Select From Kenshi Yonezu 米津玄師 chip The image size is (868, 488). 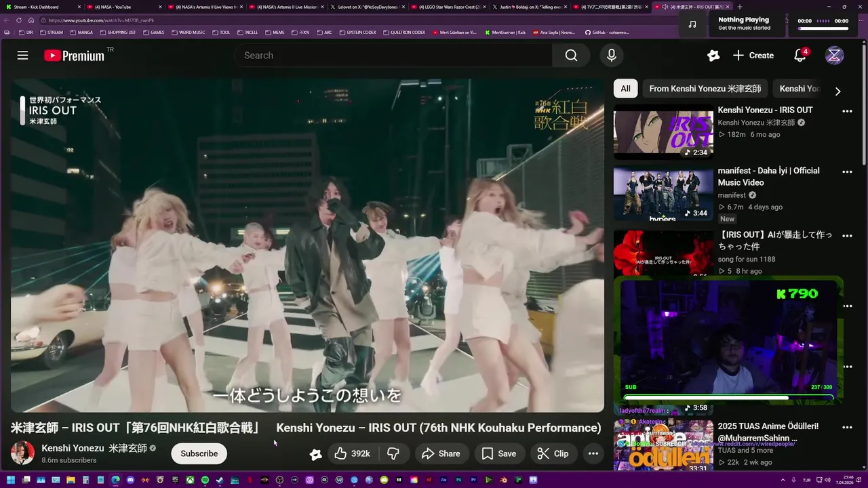705,89
